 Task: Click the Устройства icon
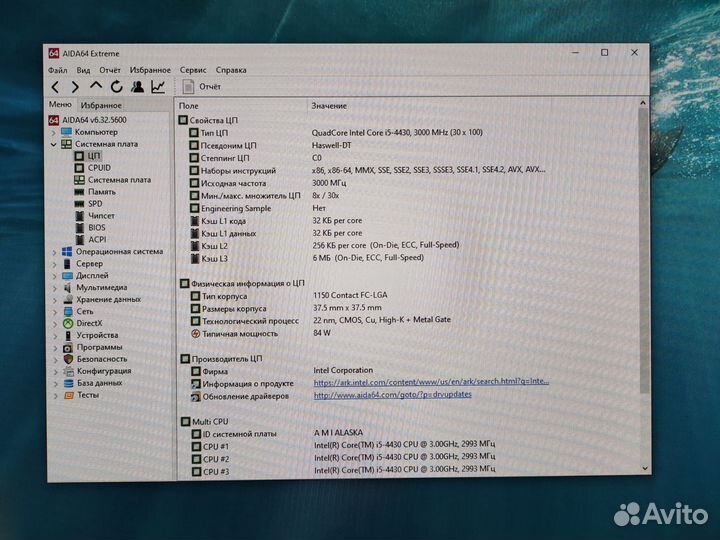68,335
